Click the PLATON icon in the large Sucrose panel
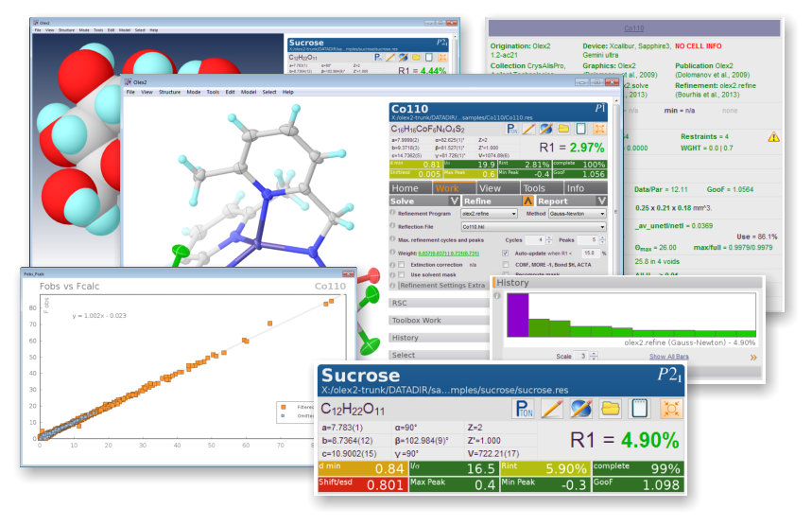 525,409
